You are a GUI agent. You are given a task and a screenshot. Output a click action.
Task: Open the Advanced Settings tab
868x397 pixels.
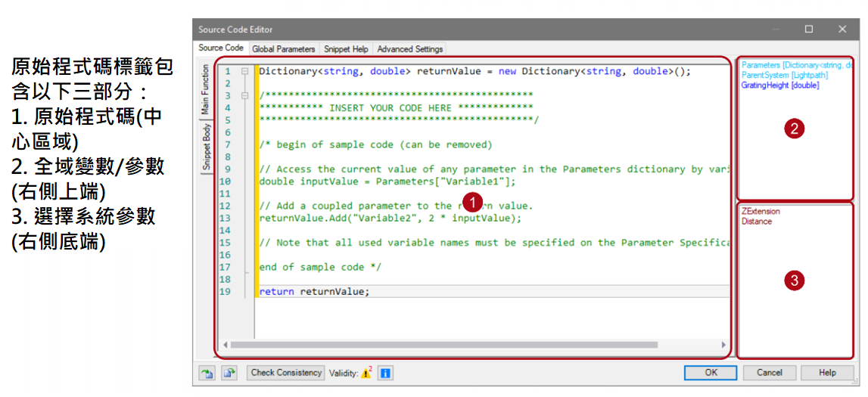point(409,49)
